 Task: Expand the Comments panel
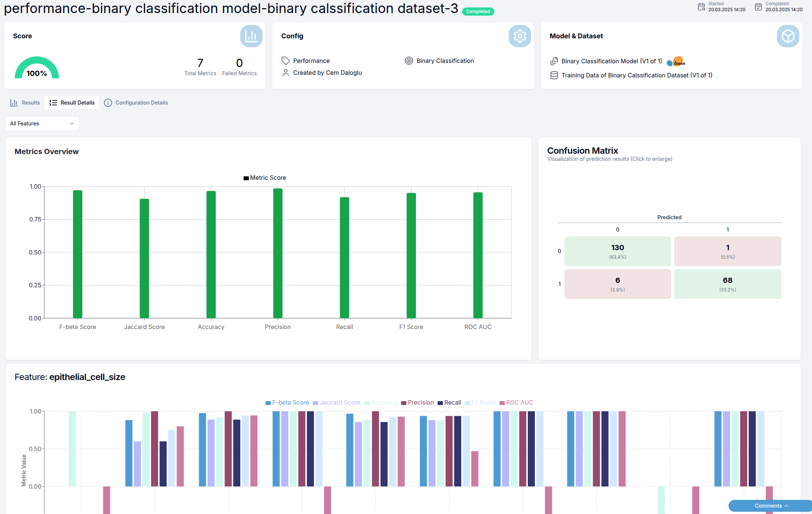[771, 506]
